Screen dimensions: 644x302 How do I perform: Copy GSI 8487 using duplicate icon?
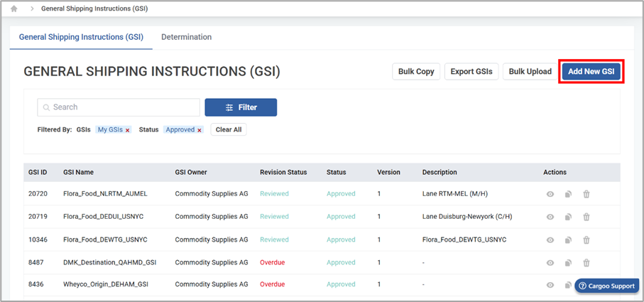(x=568, y=262)
